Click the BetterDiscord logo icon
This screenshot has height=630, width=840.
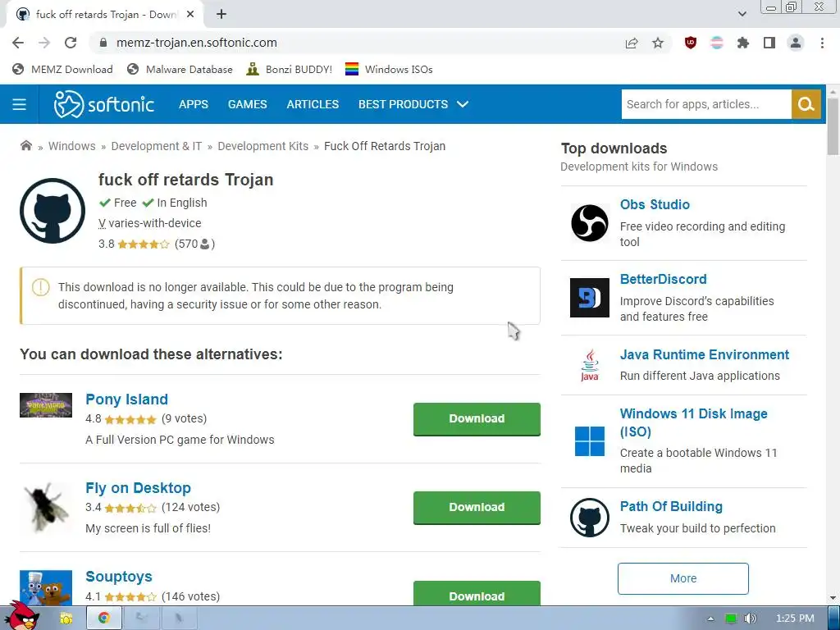pyautogui.click(x=589, y=298)
